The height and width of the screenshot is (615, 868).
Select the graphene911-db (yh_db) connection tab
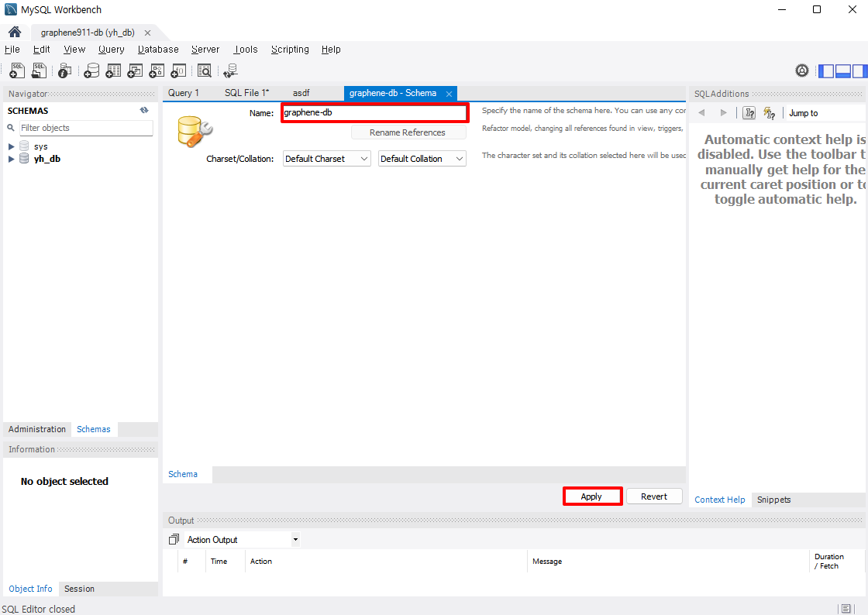coord(88,33)
